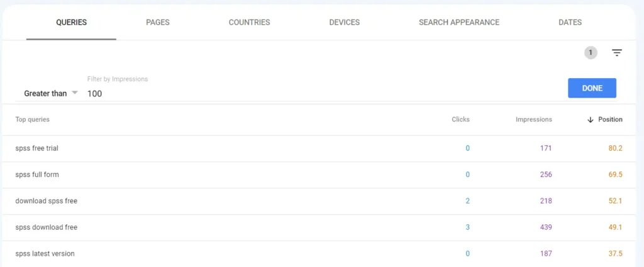Sort by the Impressions column header
Image resolution: width=644 pixels, height=267 pixels.
coord(533,119)
